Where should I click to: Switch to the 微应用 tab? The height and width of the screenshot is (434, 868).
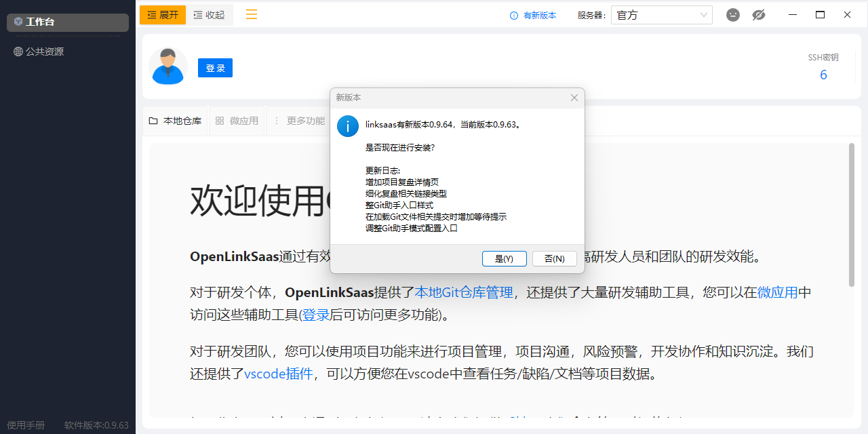237,121
